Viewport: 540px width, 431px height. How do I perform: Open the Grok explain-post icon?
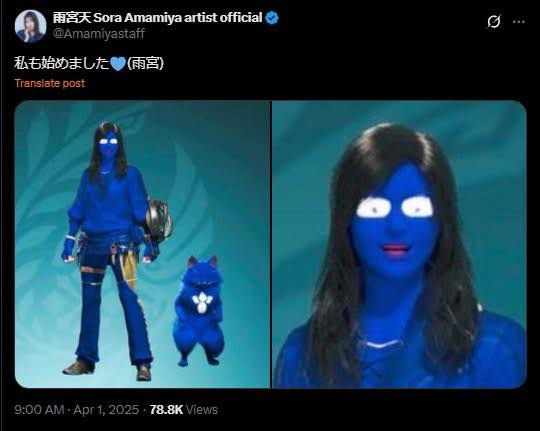point(494,22)
